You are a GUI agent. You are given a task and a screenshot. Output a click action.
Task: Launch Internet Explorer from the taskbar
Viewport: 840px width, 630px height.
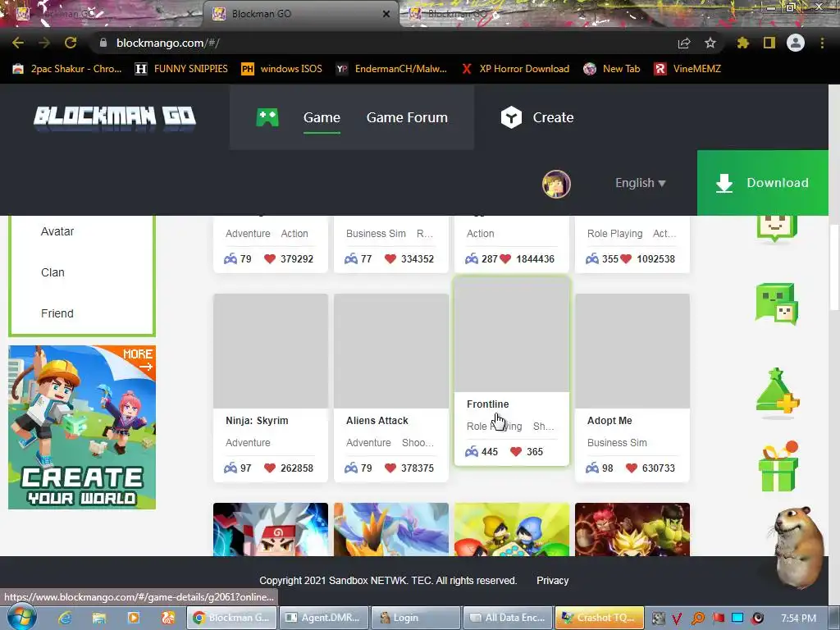tap(65, 618)
